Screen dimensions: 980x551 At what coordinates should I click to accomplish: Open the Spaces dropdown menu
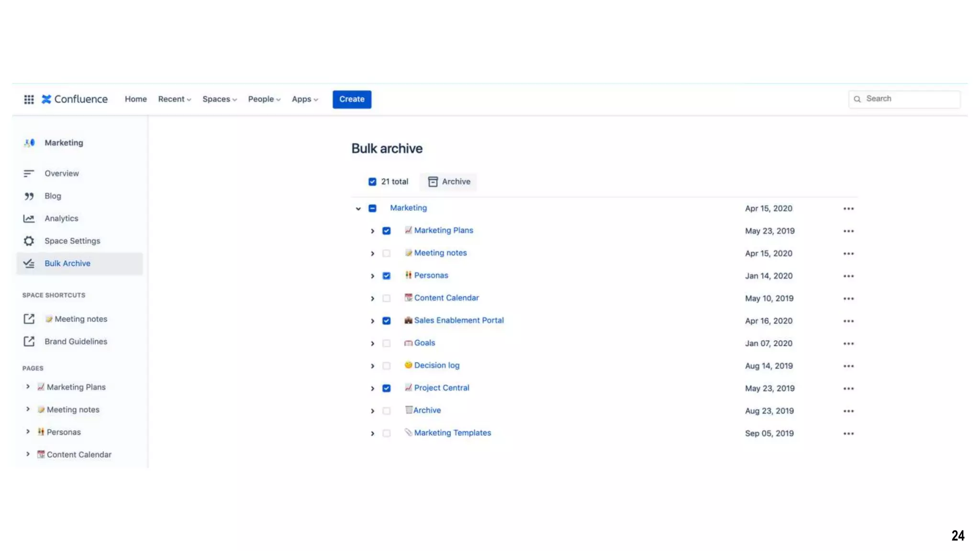point(219,99)
